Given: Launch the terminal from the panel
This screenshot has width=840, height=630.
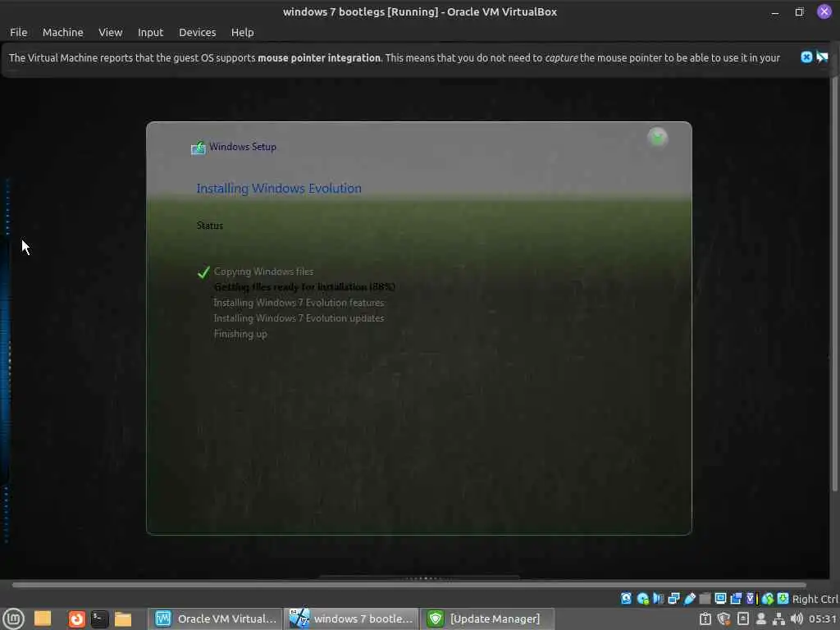Looking at the screenshot, I should [x=99, y=619].
